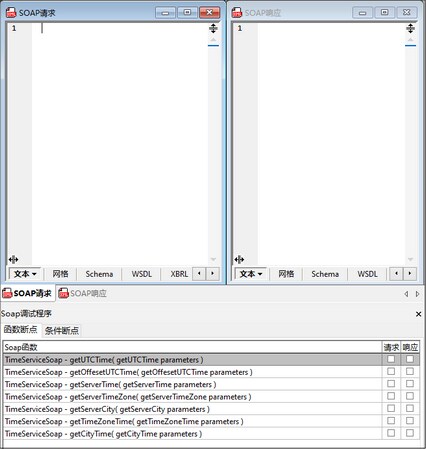Check 请求 breakpoint for getCityTime
Image resolution: width=426 pixels, height=449 pixels.
click(x=391, y=433)
